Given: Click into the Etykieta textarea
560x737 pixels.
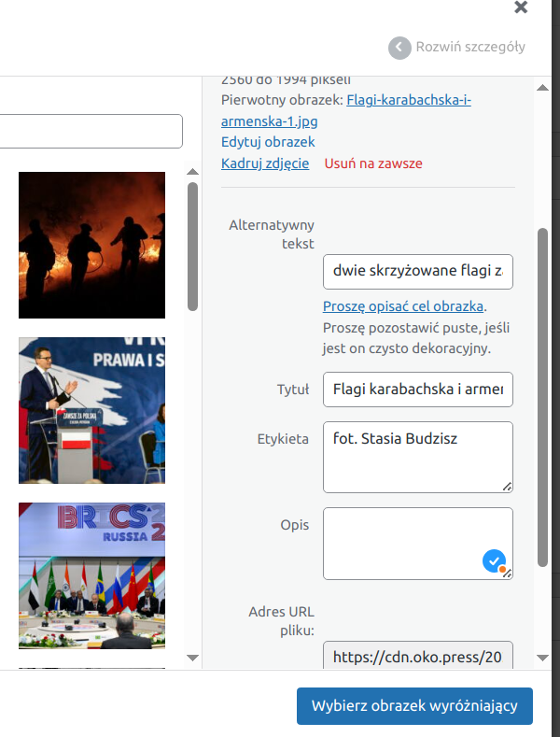Looking at the screenshot, I should [x=417, y=456].
